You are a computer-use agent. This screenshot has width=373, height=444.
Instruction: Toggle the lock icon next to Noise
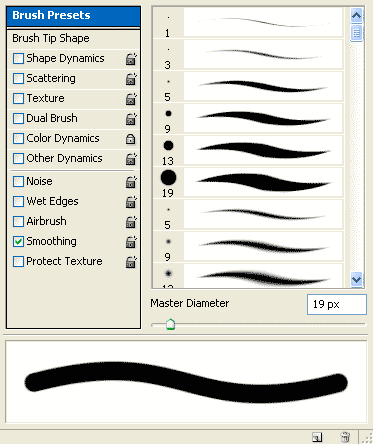click(131, 182)
